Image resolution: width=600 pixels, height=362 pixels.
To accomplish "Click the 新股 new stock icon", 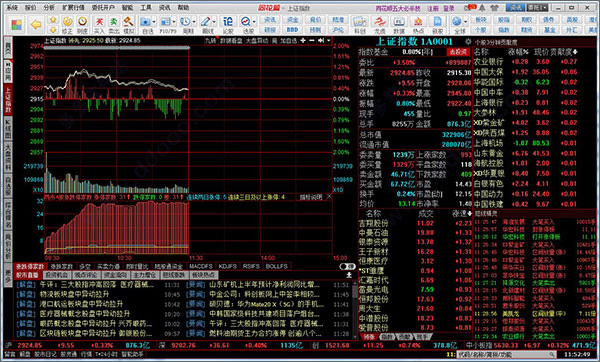I will point(437,24).
